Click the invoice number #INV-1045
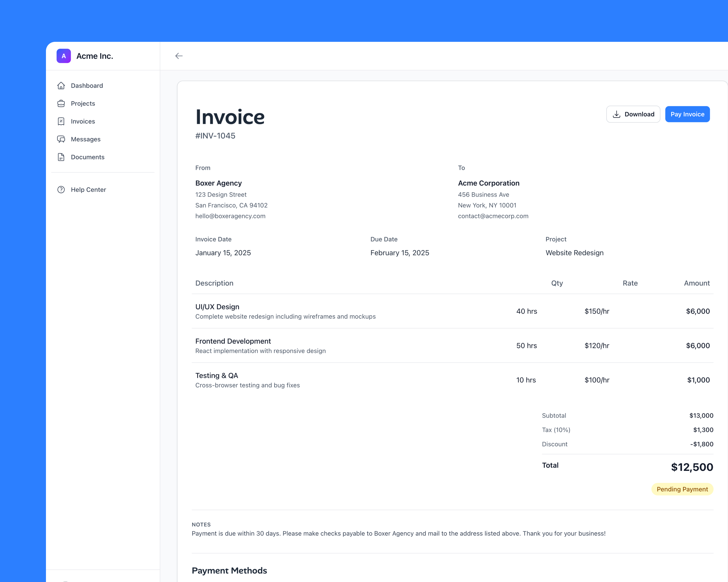The width and height of the screenshot is (728, 582). (x=215, y=136)
